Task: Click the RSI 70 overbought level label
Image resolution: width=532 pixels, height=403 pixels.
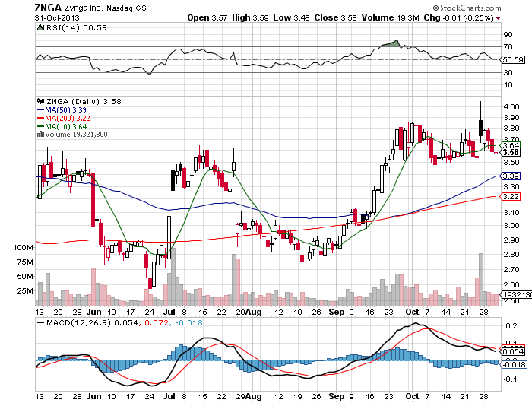Action: coord(508,47)
